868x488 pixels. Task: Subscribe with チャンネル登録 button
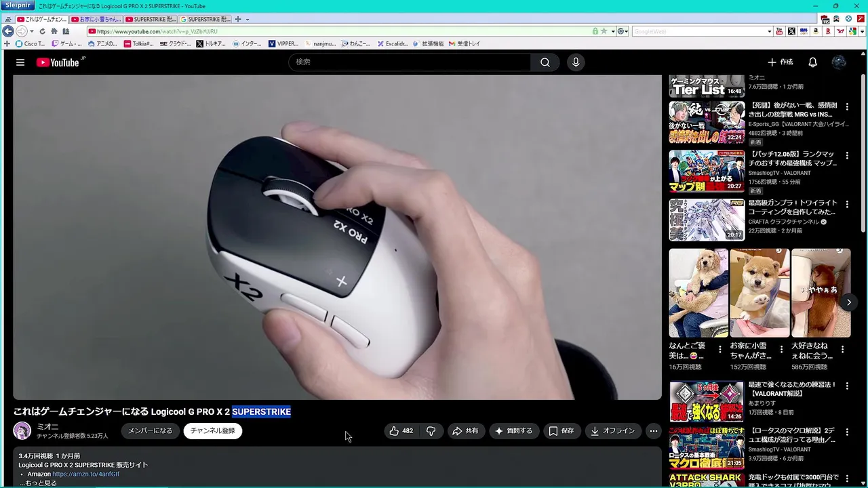[x=212, y=431]
